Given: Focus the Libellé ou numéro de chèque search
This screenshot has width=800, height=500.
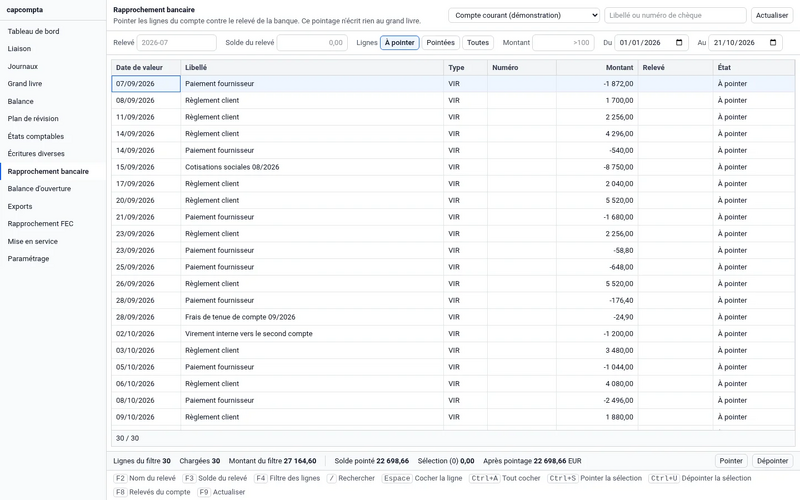Looking at the screenshot, I should [675, 15].
